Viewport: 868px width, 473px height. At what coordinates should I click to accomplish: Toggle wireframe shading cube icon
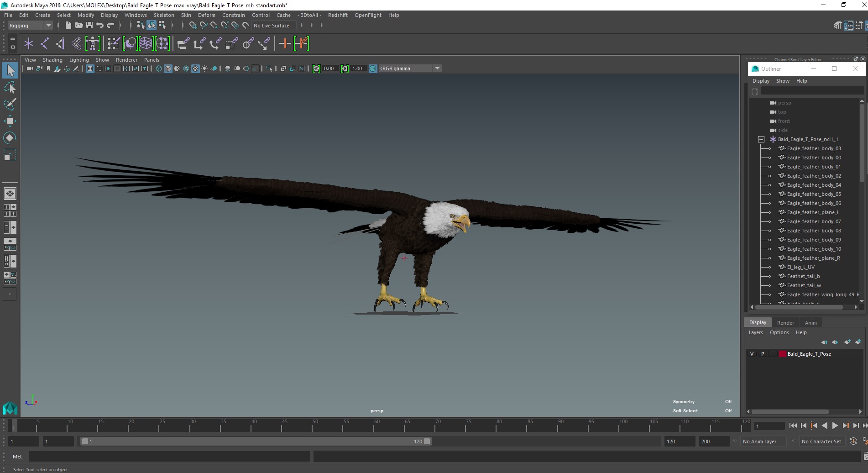(x=159, y=68)
